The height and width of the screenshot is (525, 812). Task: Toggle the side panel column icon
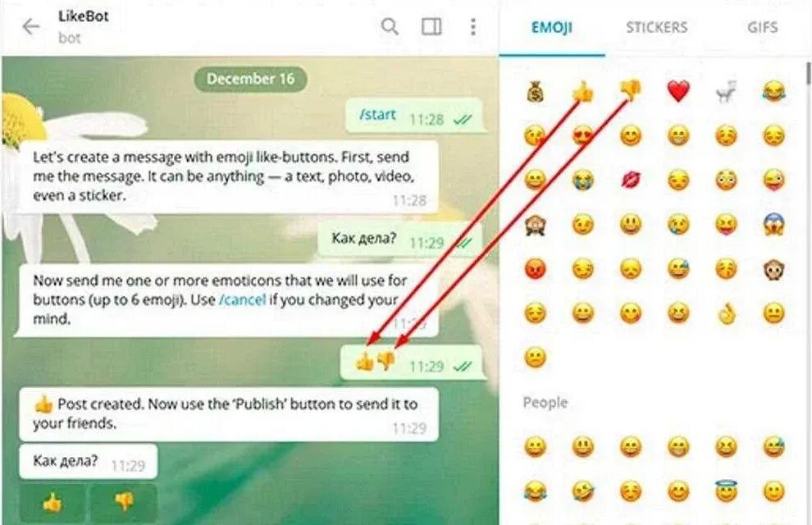pos(431,26)
